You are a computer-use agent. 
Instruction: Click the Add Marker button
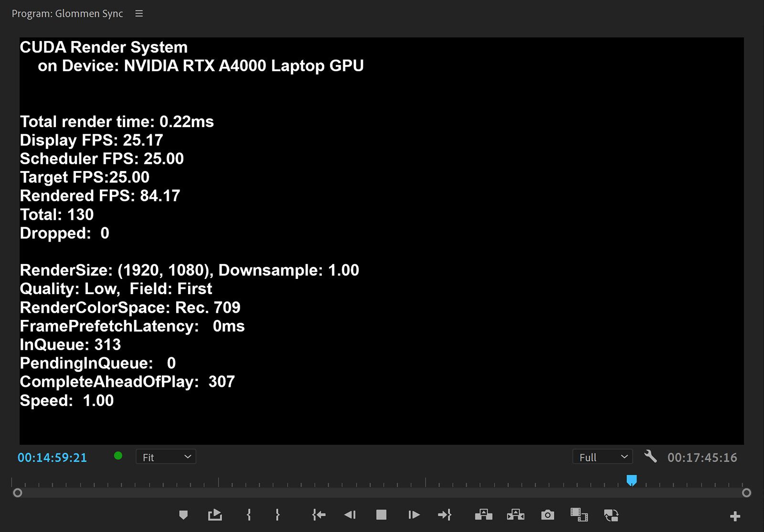click(183, 515)
